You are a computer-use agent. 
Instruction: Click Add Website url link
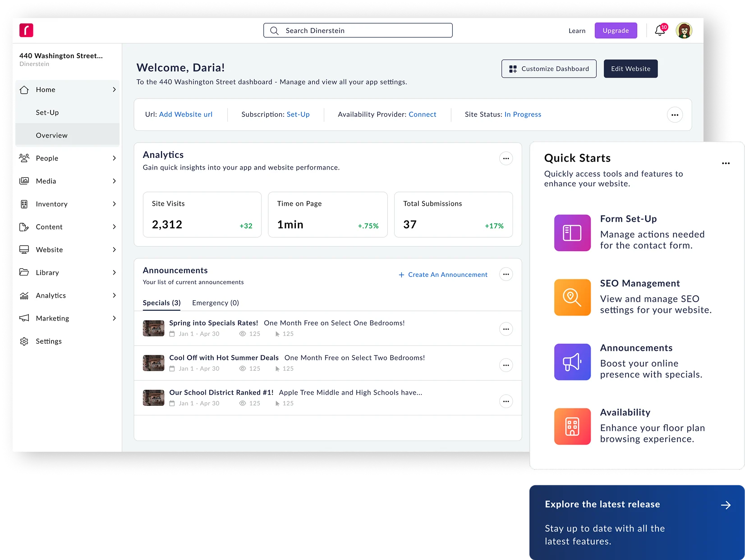click(186, 115)
